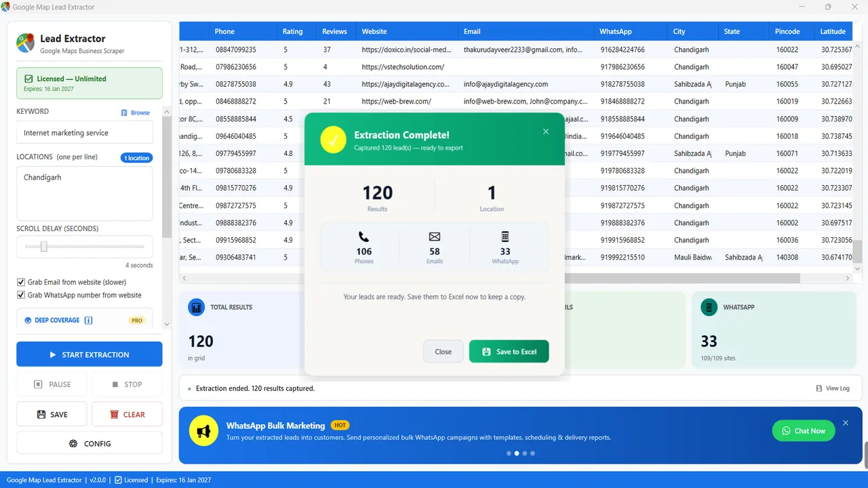Adjust the scroll delay slider handle

click(x=43, y=247)
